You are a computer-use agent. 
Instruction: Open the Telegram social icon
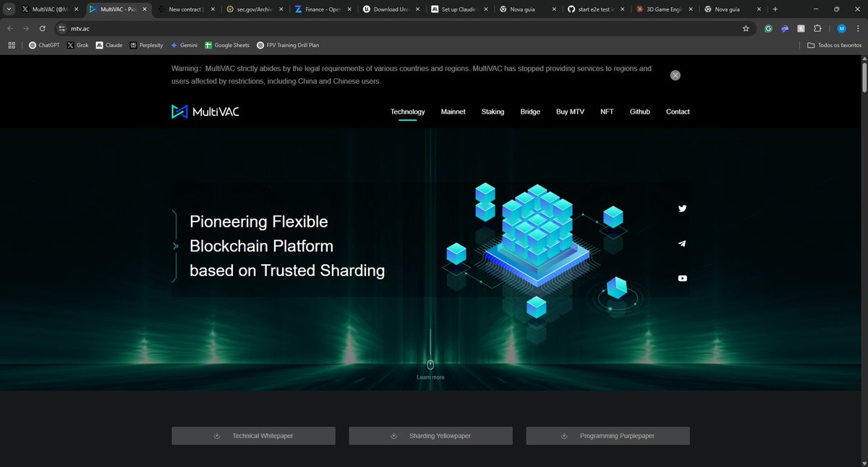(x=682, y=243)
